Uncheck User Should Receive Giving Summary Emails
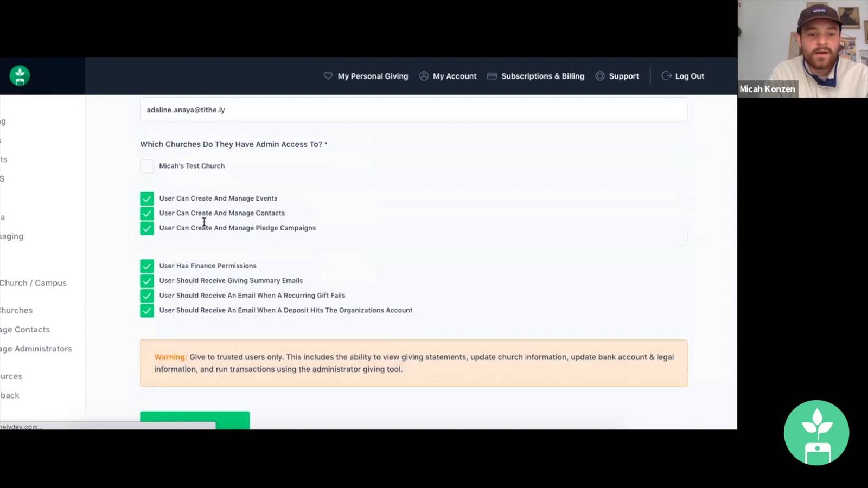Image resolution: width=868 pixels, height=488 pixels. [x=147, y=280]
